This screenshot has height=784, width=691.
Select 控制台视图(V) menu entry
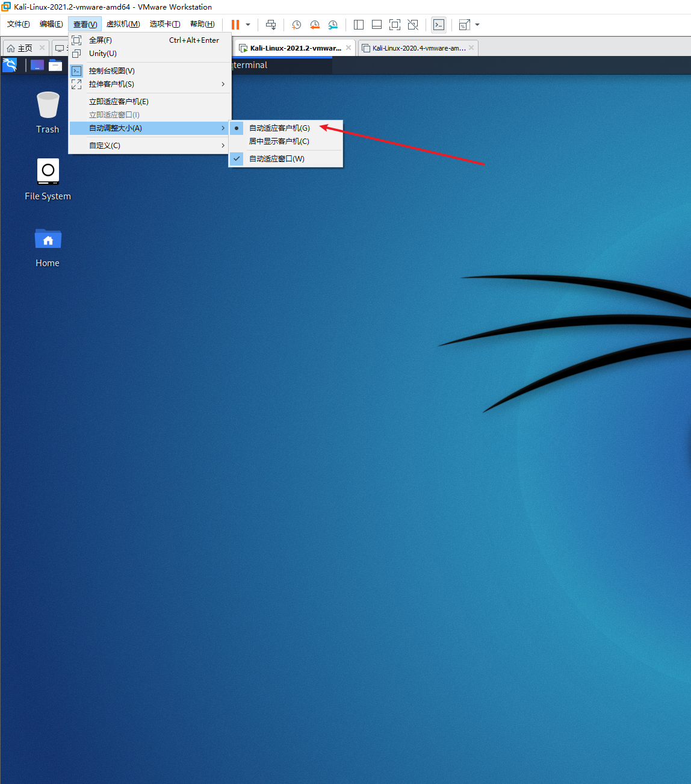[x=150, y=71]
